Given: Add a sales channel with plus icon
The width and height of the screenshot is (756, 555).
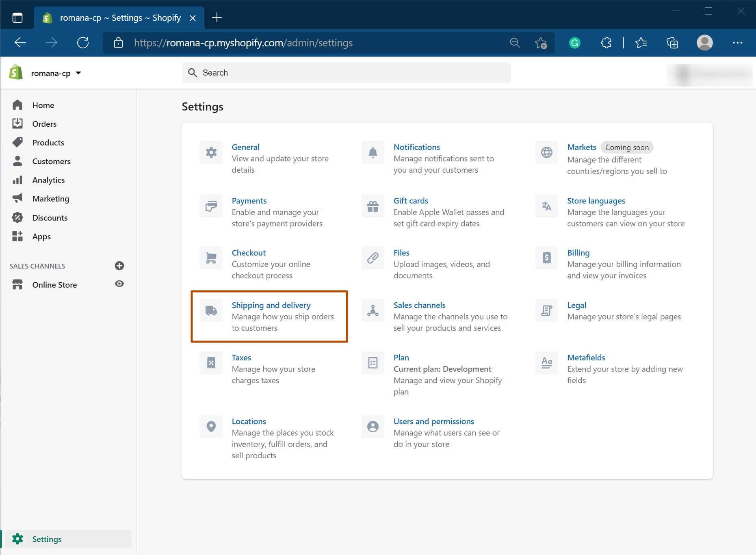Looking at the screenshot, I should [119, 266].
